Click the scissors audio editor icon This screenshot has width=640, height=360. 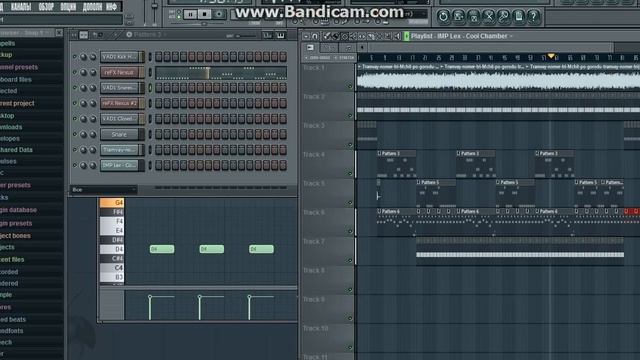(x=488, y=16)
